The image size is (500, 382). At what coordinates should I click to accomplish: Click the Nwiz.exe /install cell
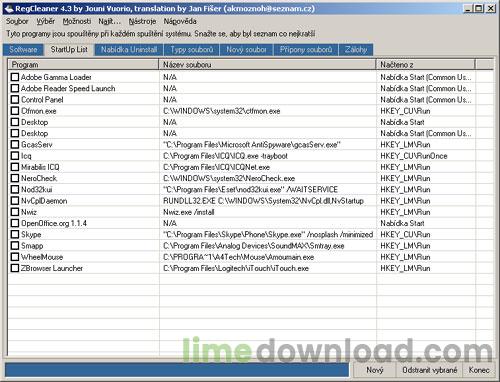click(189, 212)
